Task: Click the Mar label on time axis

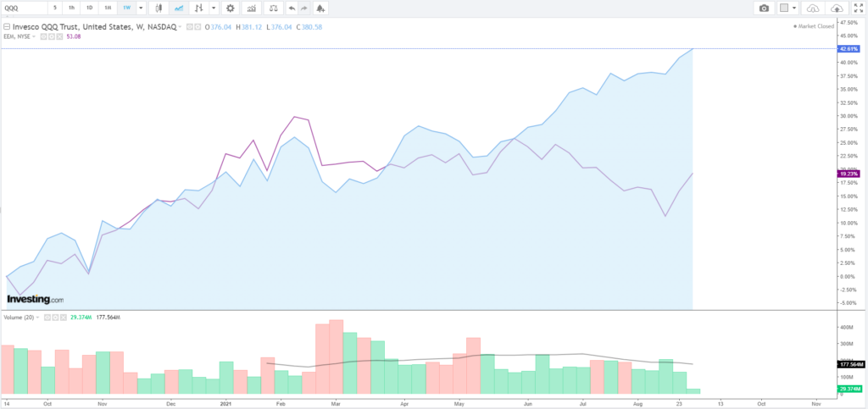Action: tap(336, 403)
